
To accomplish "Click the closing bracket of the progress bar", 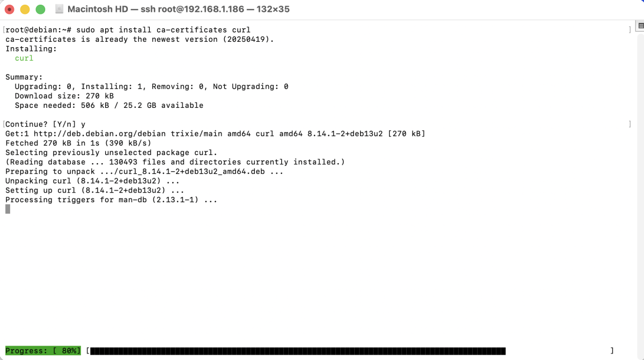I will tap(612, 351).
